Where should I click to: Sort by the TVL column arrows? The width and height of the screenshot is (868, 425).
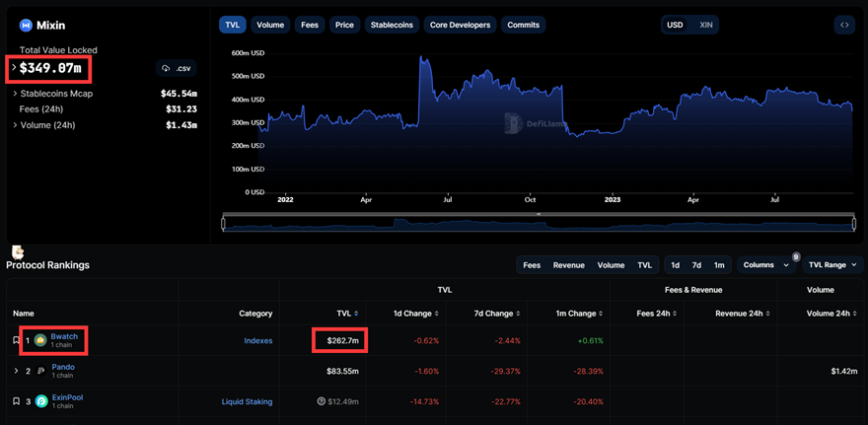[x=356, y=314]
